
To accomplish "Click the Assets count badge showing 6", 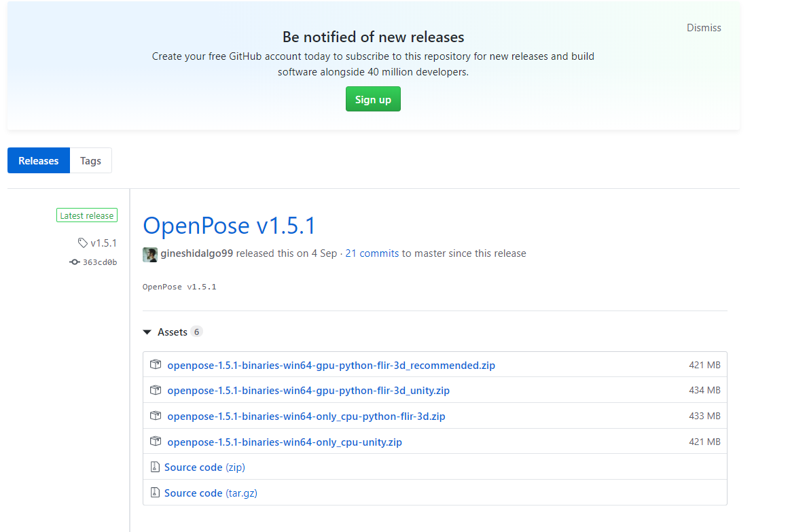I will 196,332.
